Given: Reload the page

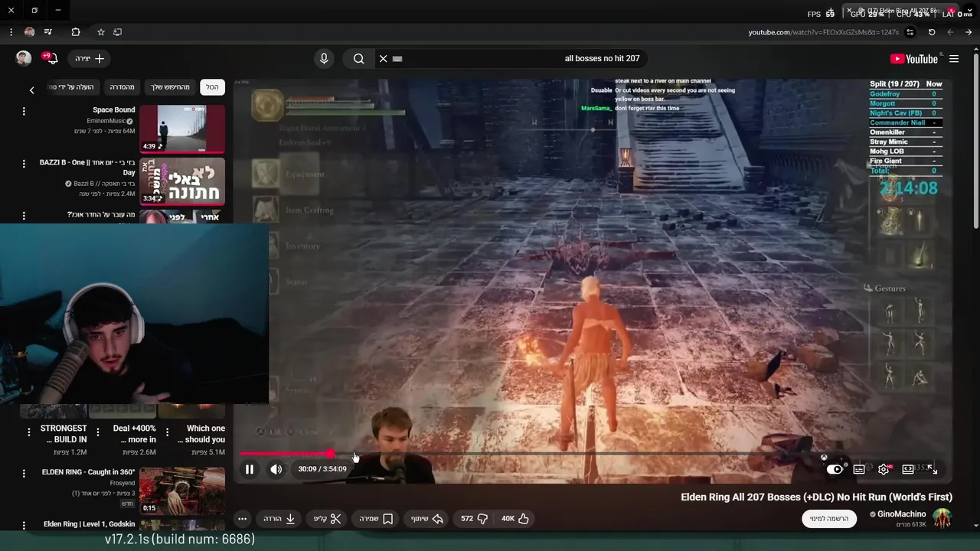Looking at the screenshot, I should pos(932,32).
